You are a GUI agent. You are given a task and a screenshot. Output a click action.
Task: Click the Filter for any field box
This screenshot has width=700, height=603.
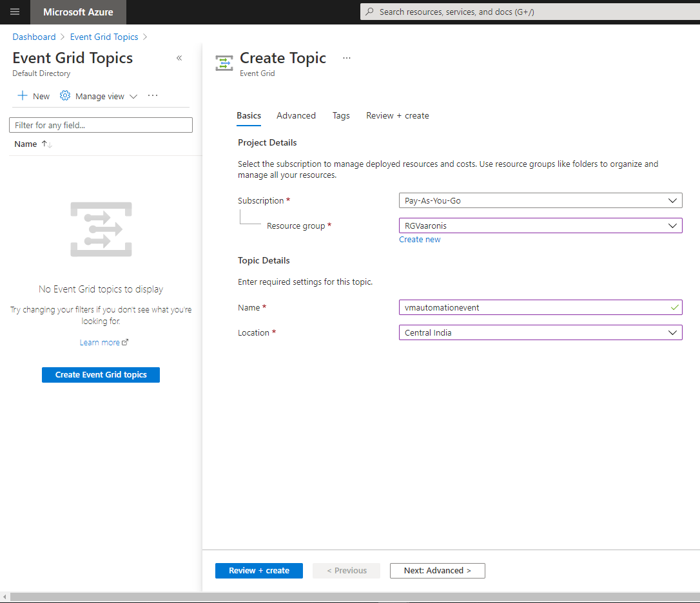tap(101, 125)
